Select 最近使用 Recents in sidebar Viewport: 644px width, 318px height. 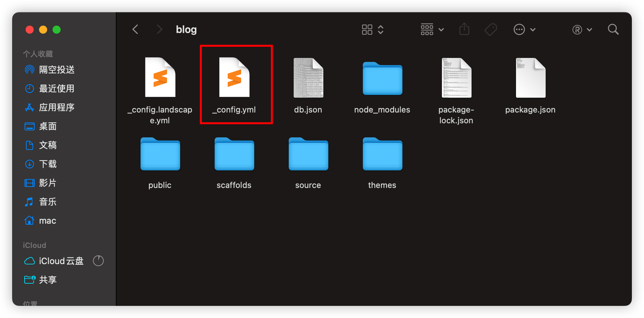click(x=57, y=89)
